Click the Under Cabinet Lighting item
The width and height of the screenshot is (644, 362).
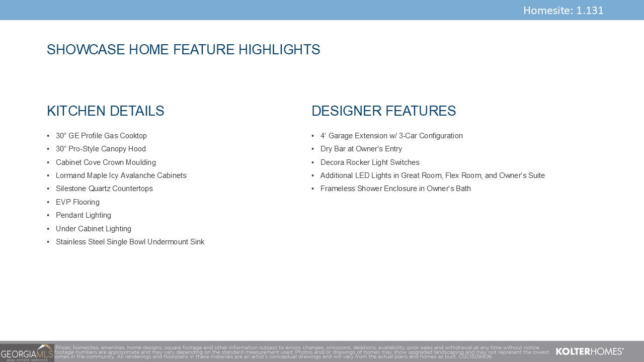coord(94,229)
